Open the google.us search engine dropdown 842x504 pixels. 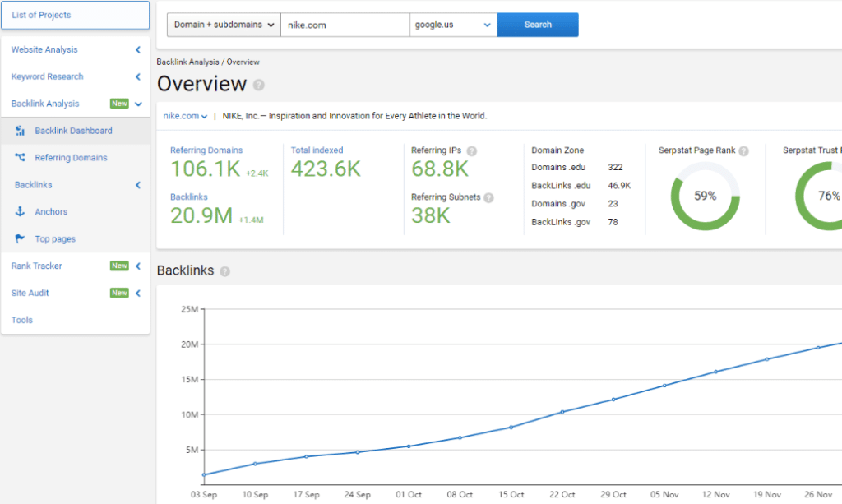click(x=453, y=25)
